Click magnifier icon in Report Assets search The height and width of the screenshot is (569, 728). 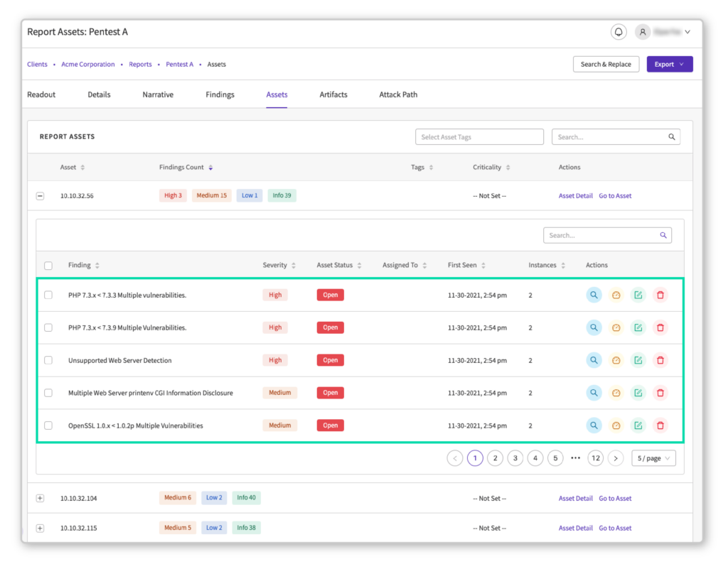[671, 137]
